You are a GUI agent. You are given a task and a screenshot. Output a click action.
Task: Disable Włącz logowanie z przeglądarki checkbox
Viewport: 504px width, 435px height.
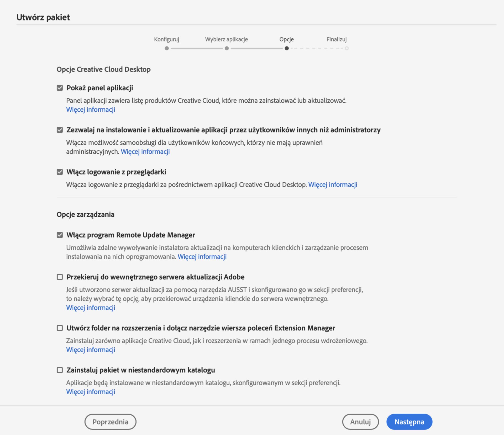coord(60,172)
